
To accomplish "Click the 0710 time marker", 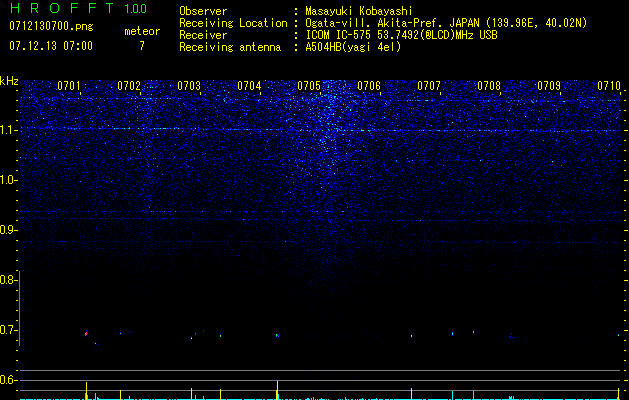I will pyautogui.click(x=609, y=86).
